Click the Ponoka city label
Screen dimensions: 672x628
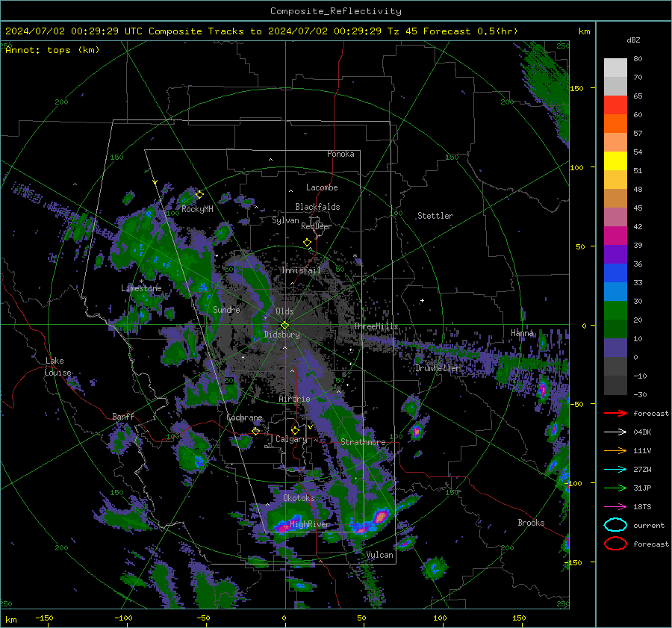[340, 154]
